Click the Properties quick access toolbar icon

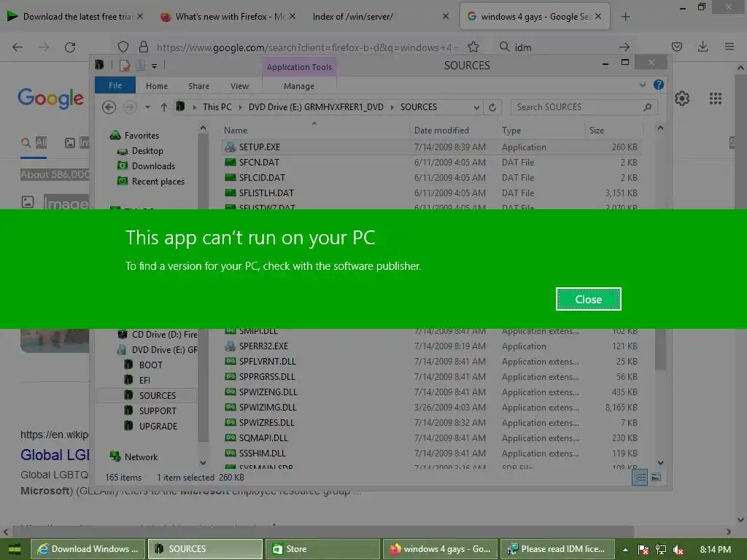[x=125, y=66]
